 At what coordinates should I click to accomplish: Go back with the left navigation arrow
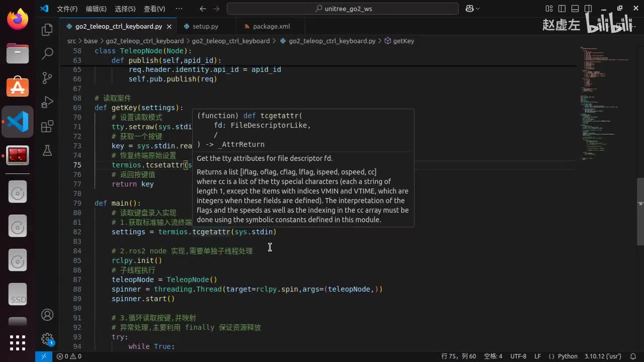click(x=203, y=9)
